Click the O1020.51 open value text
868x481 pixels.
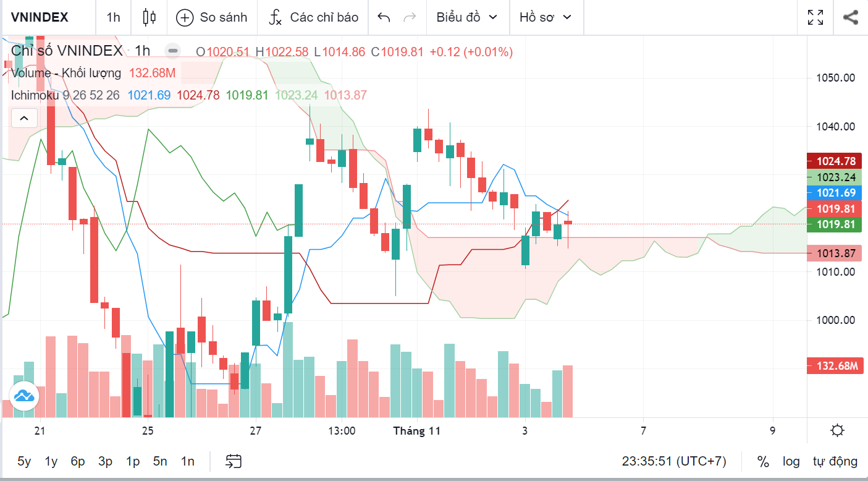[x=223, y=52]
